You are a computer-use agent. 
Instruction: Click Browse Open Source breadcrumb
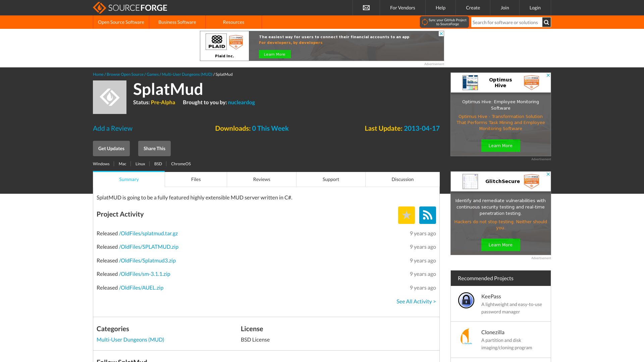tap(125, 74)
